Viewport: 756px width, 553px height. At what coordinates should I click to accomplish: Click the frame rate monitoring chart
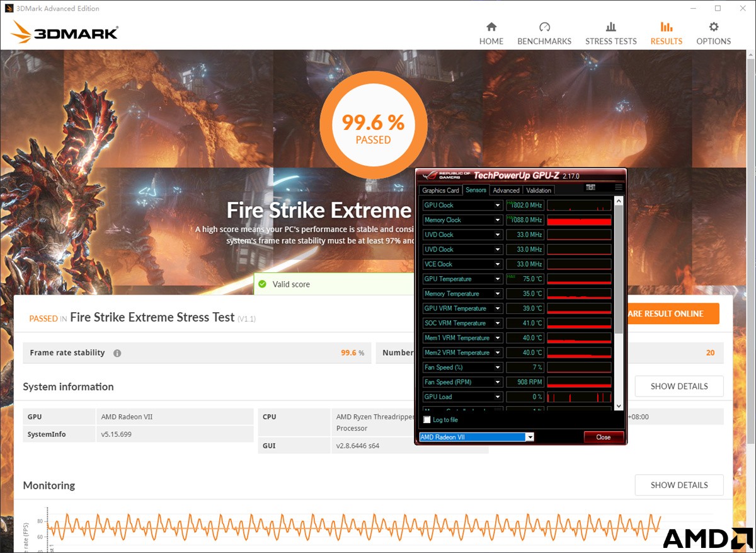[354, 527]
